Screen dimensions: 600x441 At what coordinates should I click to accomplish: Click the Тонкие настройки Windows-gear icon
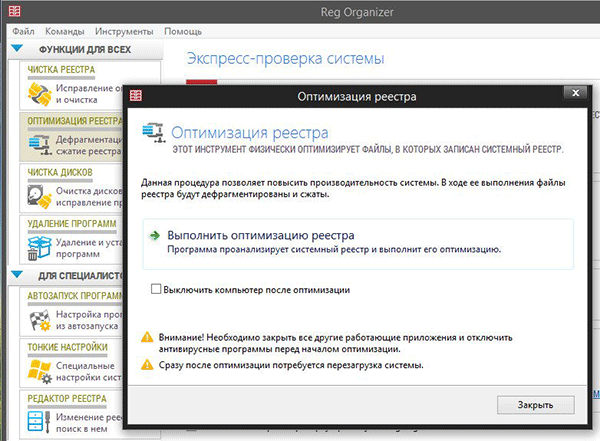point(39,371)
